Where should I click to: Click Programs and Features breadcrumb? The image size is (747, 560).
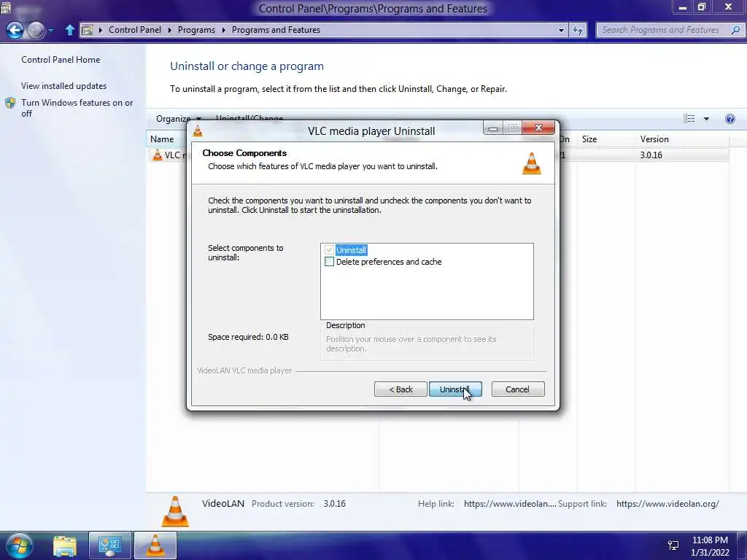276,29
